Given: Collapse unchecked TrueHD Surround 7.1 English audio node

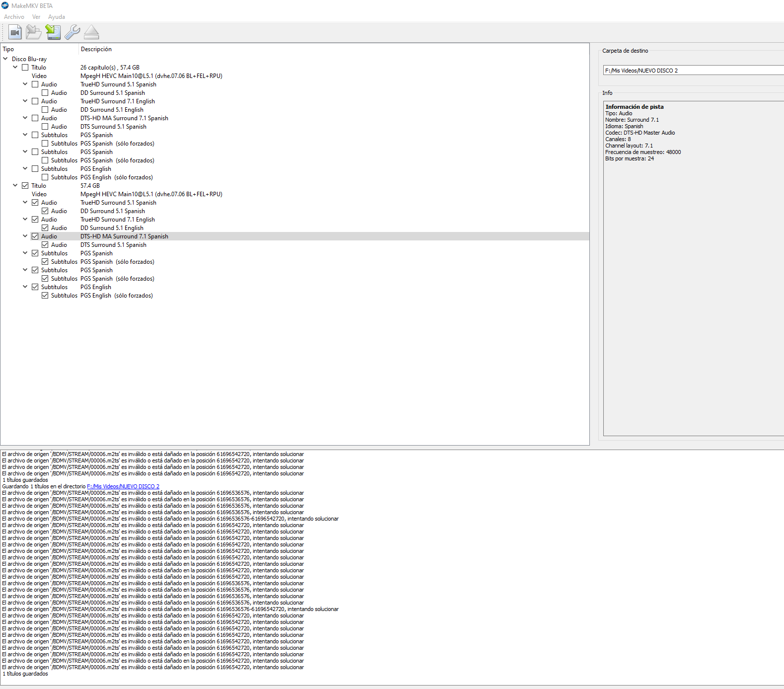Looking at the screenshot, I should coord(25,101).
